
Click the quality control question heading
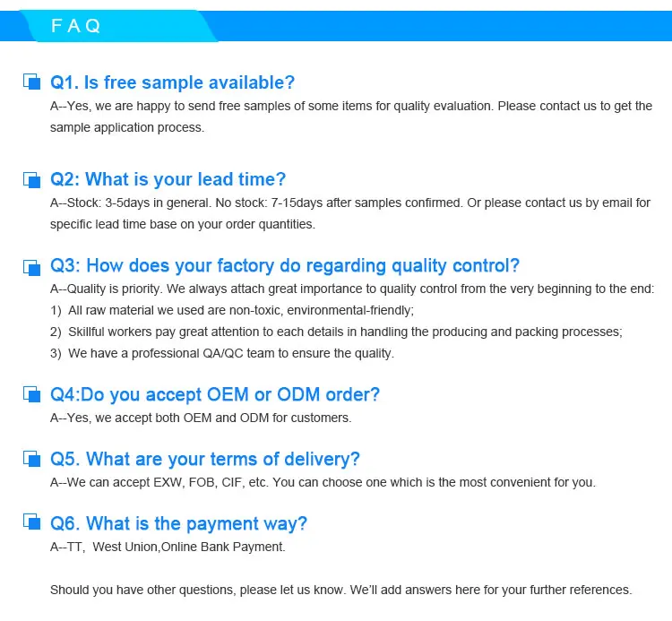285,266
